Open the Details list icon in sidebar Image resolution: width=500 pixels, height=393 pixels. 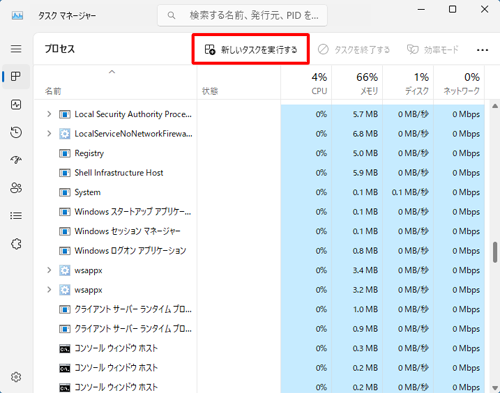16,216
